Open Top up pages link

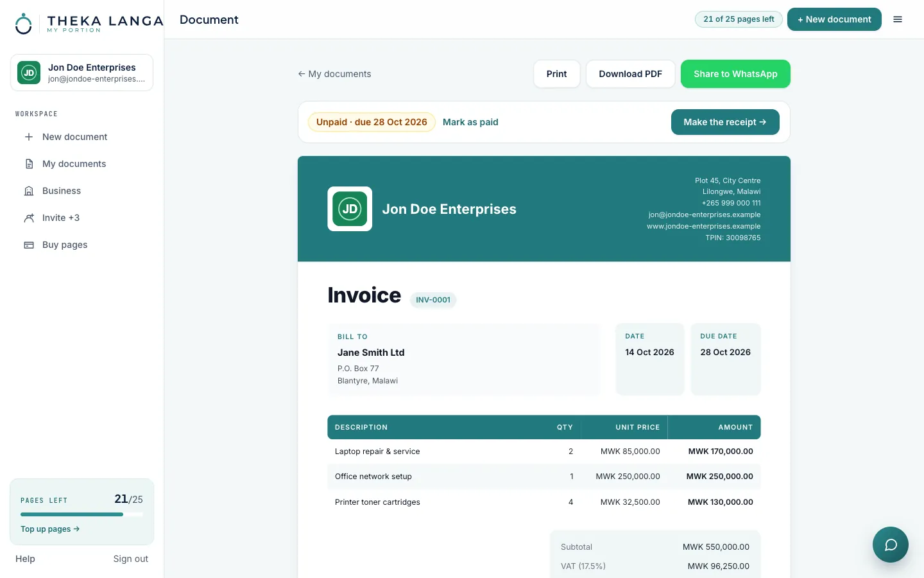click(50, 529)
